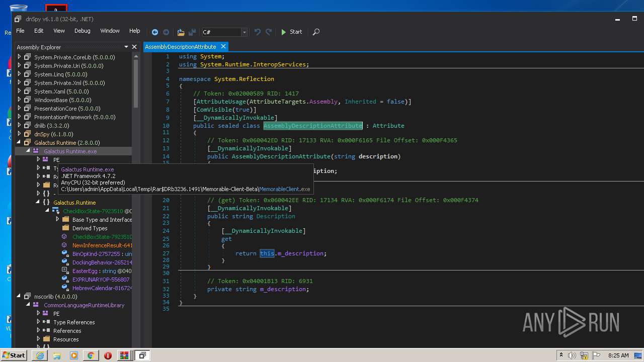This screenshot has height=362, width=644.
Task: Click the Undo toolbar icon
Action: click(x=258, y=32)
